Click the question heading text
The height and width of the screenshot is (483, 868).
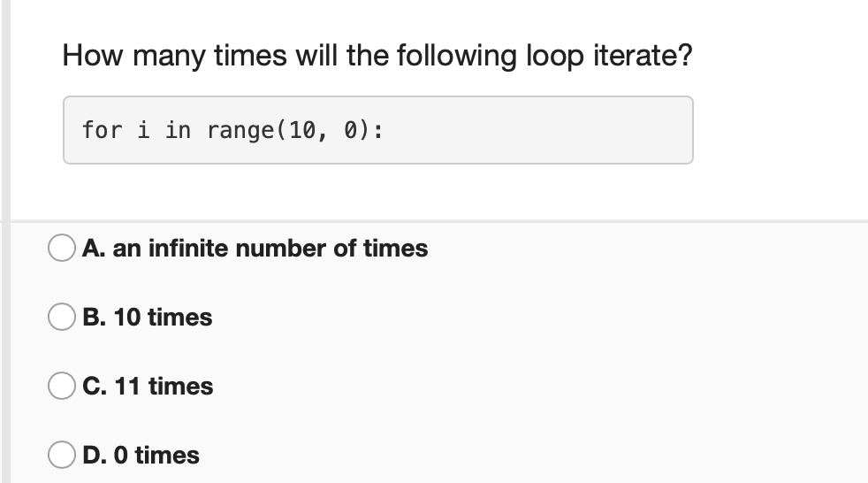pos(377,56)
